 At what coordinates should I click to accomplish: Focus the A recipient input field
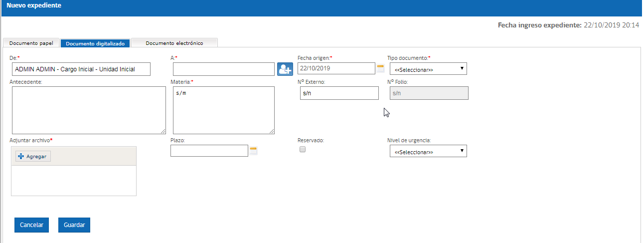[224, 69]
